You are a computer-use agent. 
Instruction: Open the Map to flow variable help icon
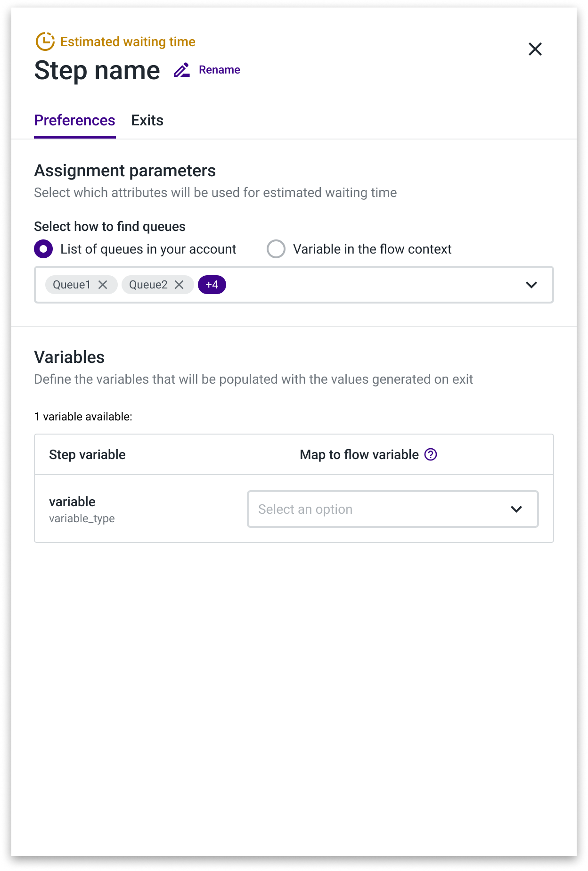point(431,454)
